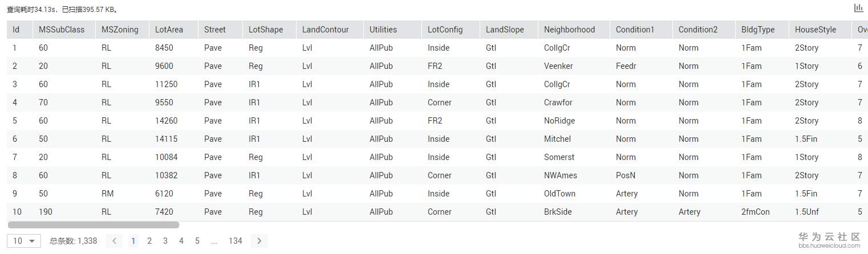
Task: Click the Id column header
Action: (x=16, y=30)
